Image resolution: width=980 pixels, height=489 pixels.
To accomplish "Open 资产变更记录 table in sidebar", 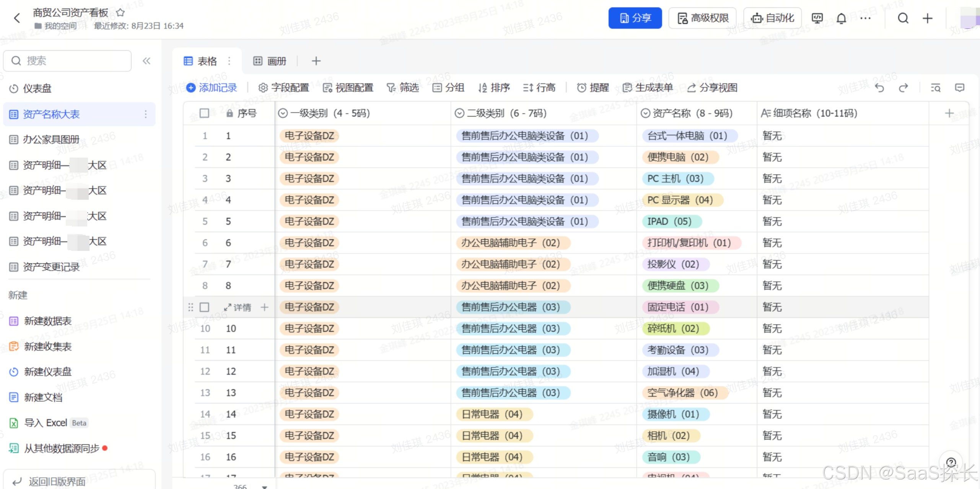I will (x=51, y=267).
